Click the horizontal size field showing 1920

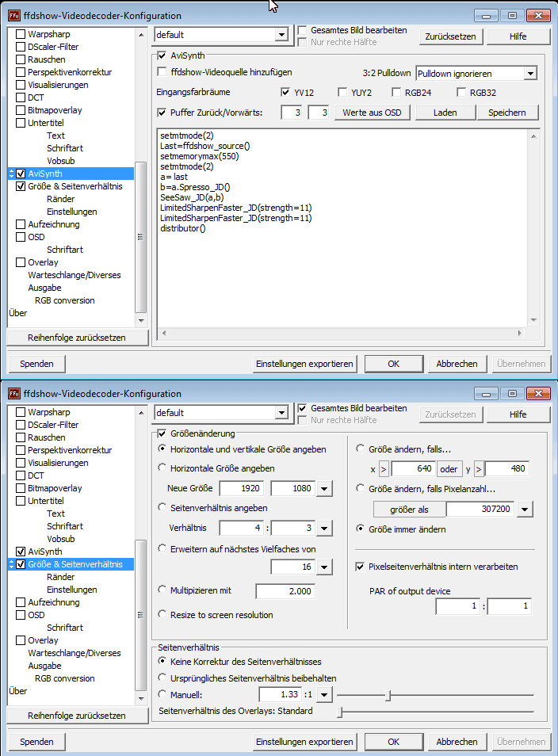pyautogui.click(x=241, y=488)
